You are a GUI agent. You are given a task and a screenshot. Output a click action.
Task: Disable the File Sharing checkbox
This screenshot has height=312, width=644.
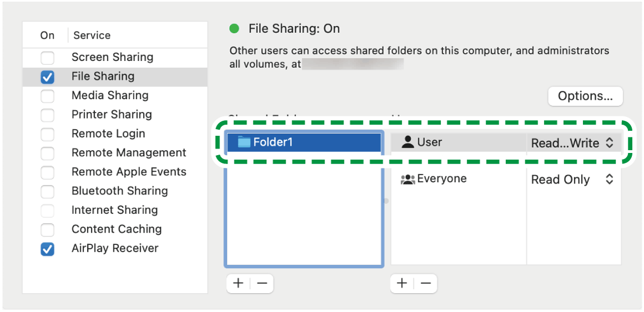[48, 77]
